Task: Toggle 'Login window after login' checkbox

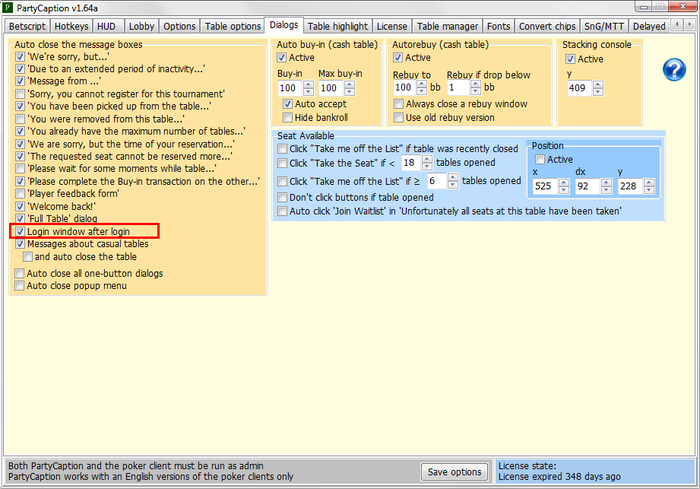Action: 20,231
